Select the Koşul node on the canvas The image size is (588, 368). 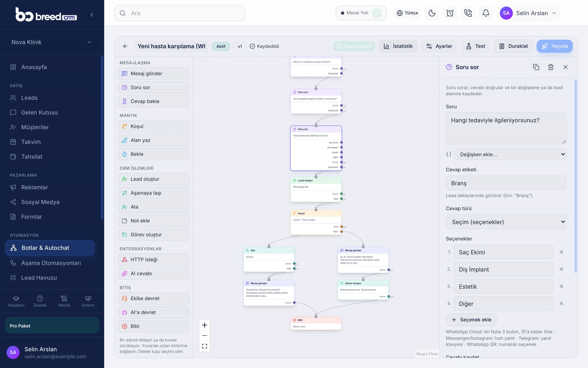pyautogui.click(x=316, y=222)
